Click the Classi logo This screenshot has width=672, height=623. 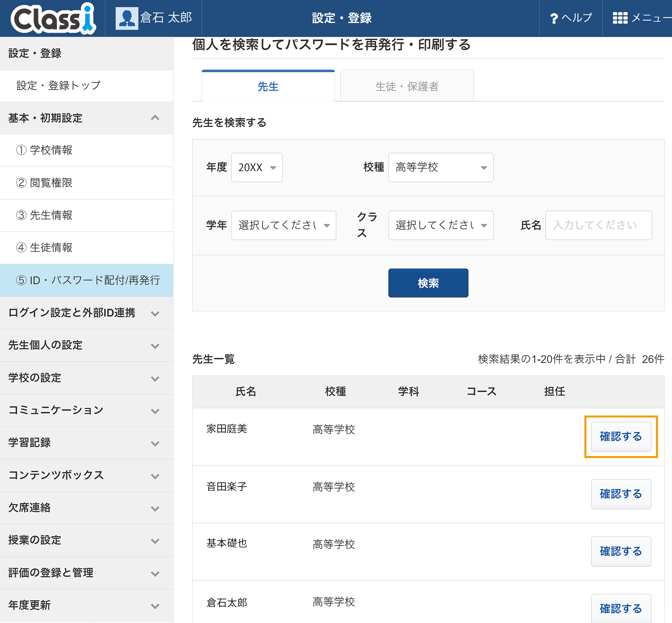coord(53,18)
